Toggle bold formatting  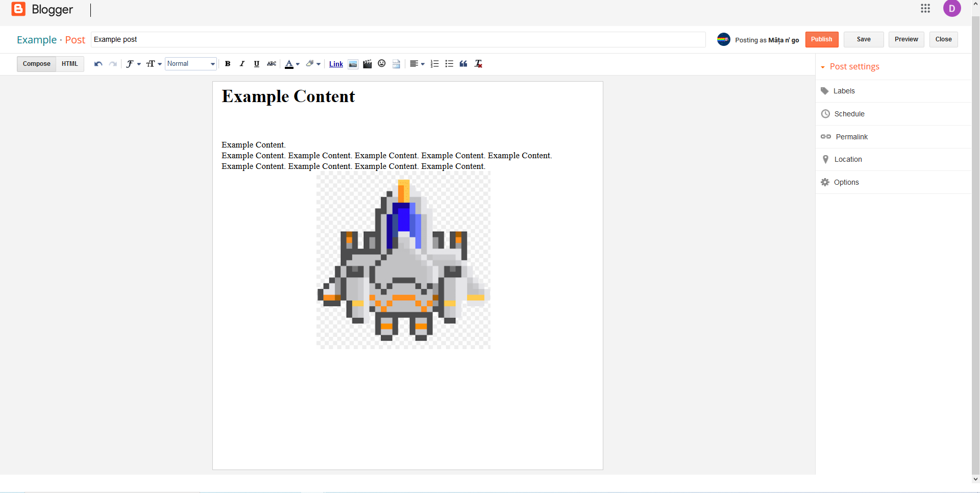(228, 64)
